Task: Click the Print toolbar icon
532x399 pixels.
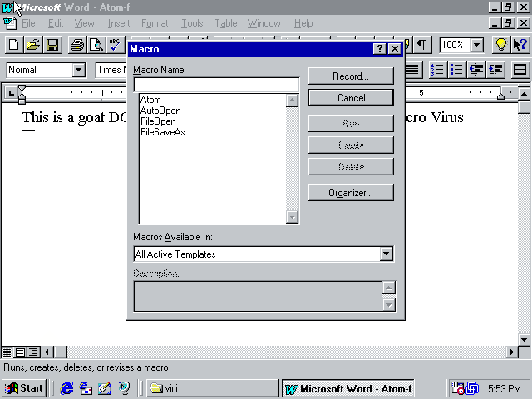Action: coord(77,44)
